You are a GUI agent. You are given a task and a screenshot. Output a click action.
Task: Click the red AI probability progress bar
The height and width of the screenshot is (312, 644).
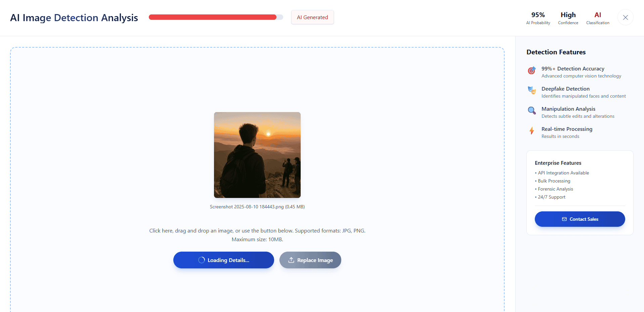click(x=216, y=17)
